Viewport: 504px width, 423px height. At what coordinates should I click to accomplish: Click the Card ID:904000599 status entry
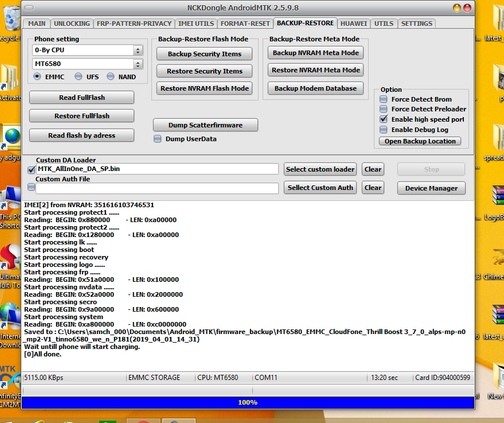(x=443, y=377)
